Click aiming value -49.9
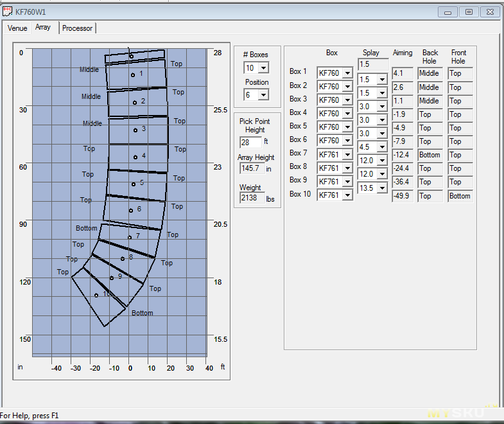 click(403, 196)
